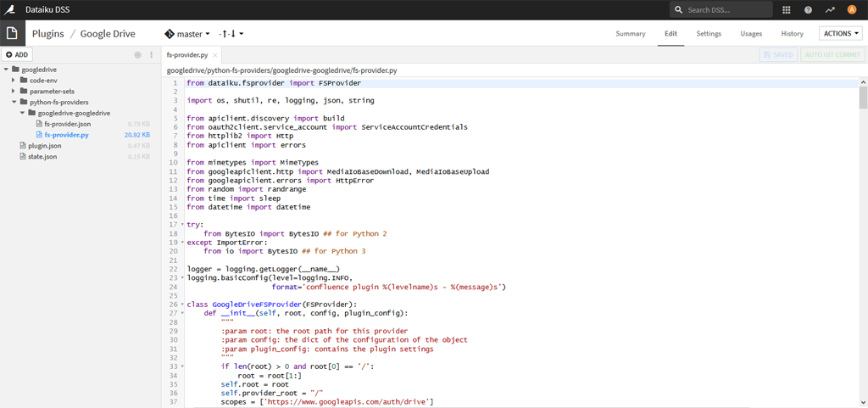Open state.json in the tree
Image resolution: width=868 pixels, height=408 pixels.
pos(42,157)
